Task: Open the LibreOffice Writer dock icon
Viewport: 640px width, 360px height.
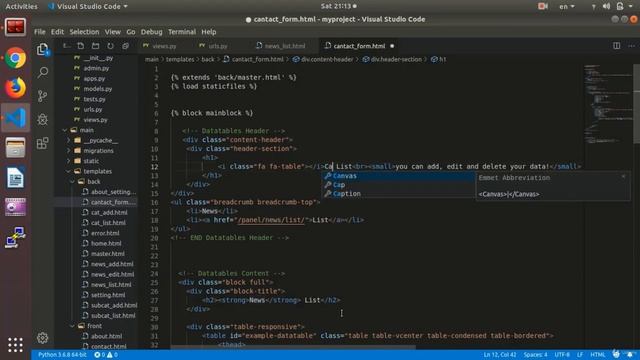Action: point(16,178)
